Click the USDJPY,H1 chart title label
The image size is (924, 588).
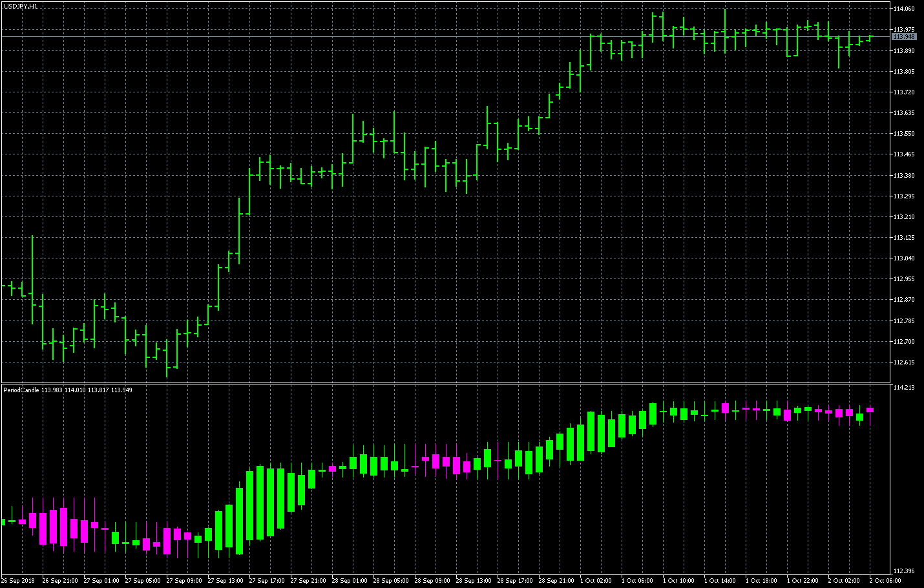tap(21, 6)
